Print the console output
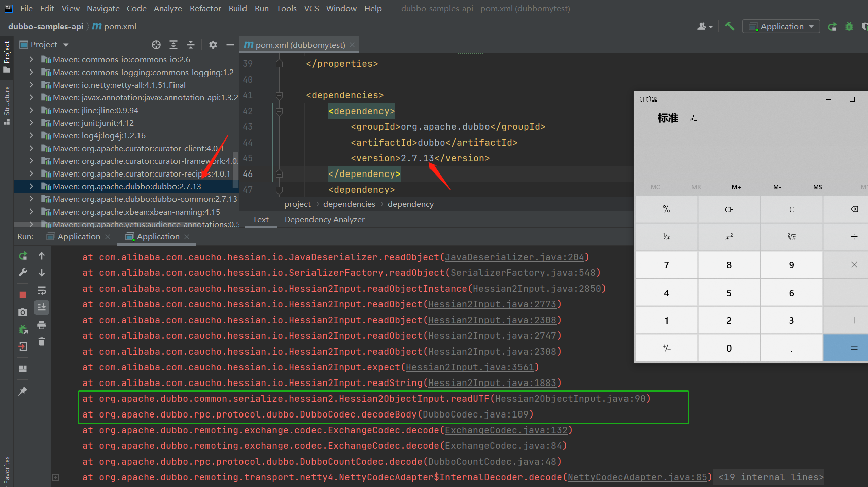The image size is (868, 487). click(x=42, y=325)
